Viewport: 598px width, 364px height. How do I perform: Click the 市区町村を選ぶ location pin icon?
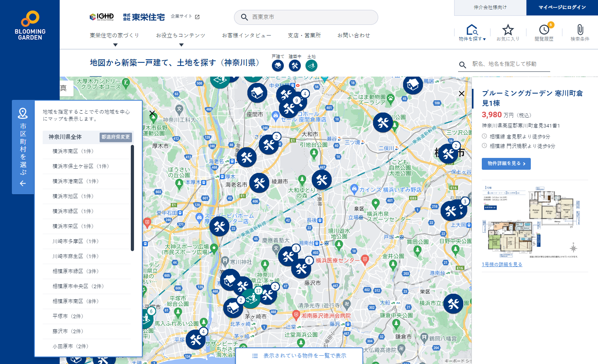[x=23, y=114]
